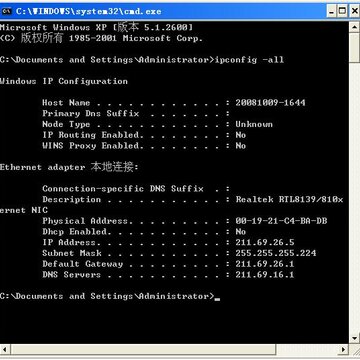Image resolution: width=360 pixels, height=360 pixels.
Task: Click the horizontal scrollbar left arrow
Action: [x=5, y=350]
